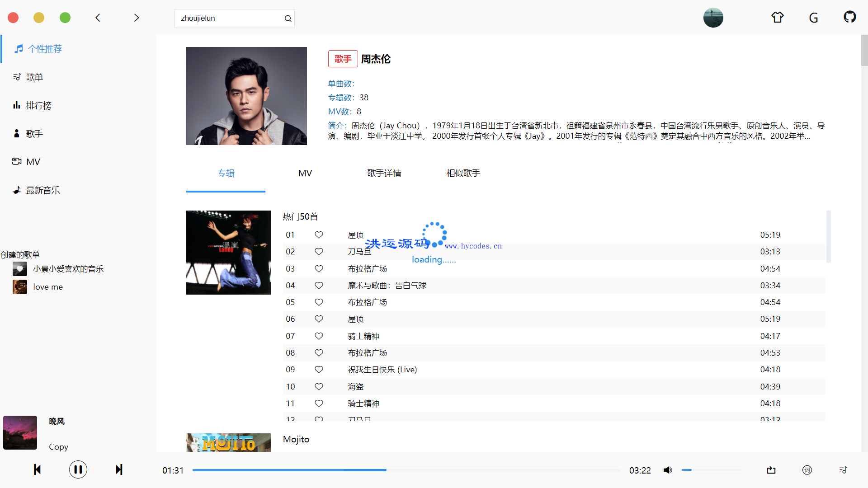Adjust the volume slider
The height and width of the screenshot is (488, 868).
point(711,470)
